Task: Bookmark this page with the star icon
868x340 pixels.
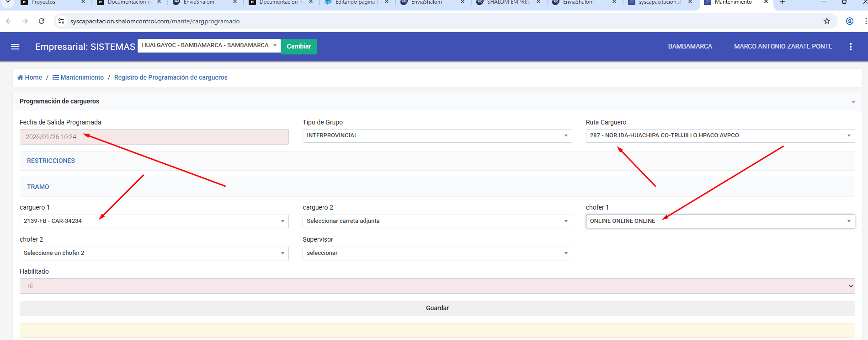Action: 826,21
